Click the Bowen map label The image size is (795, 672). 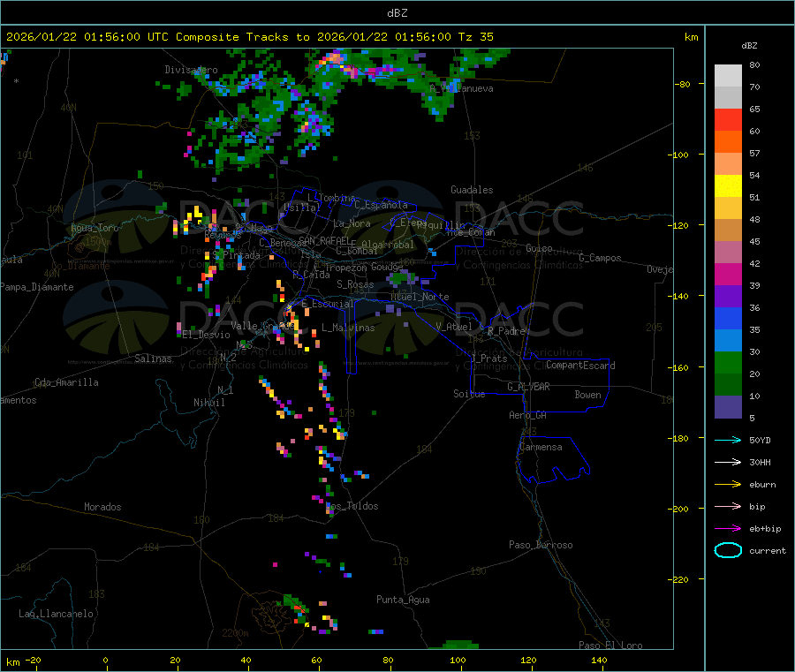588,396
